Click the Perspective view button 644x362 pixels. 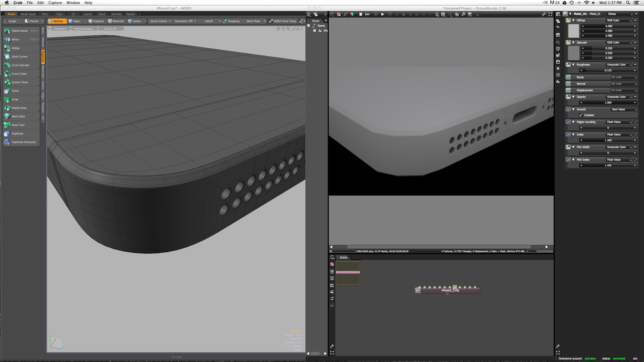[x=60, y=29]
